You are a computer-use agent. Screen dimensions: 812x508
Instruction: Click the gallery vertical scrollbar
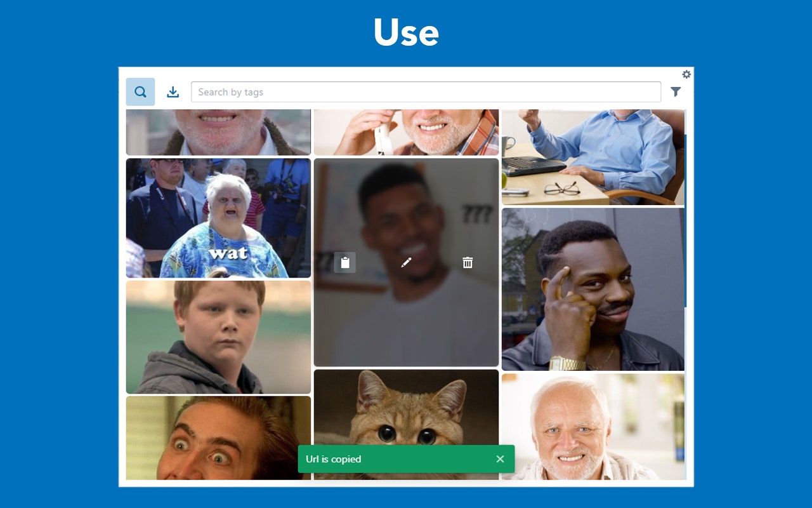(x=686, y=221)
